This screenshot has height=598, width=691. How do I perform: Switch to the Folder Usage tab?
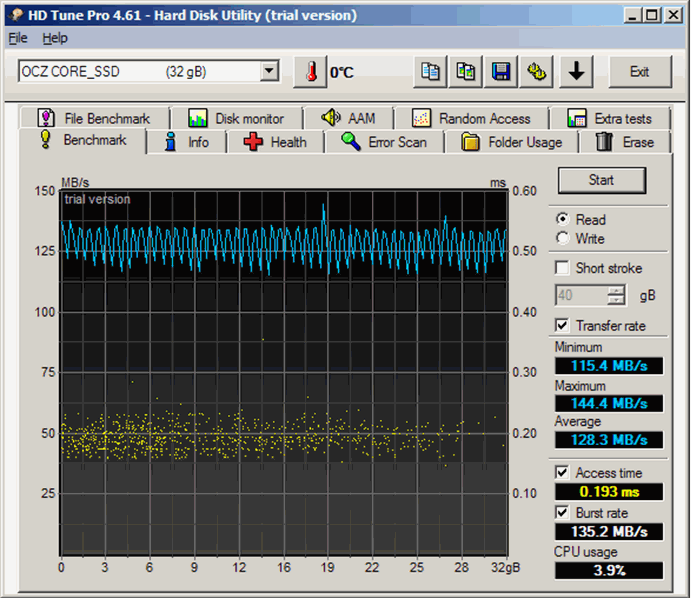(512, 142)
